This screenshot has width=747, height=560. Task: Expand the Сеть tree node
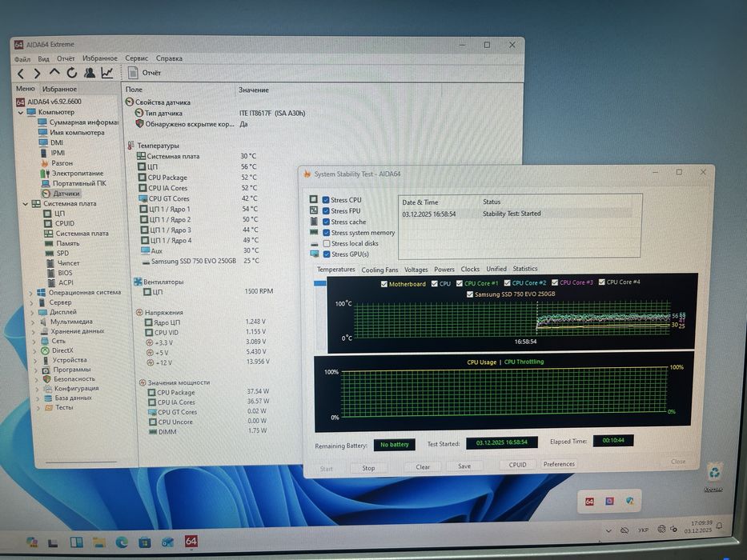(34, 341)
